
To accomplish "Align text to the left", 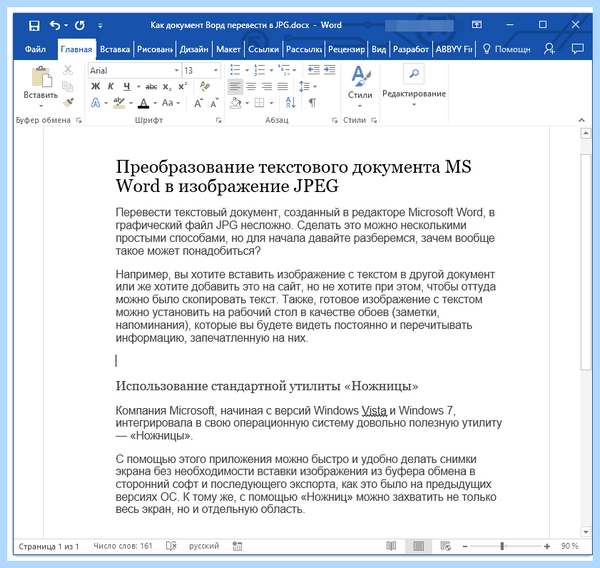I will 235,87.
